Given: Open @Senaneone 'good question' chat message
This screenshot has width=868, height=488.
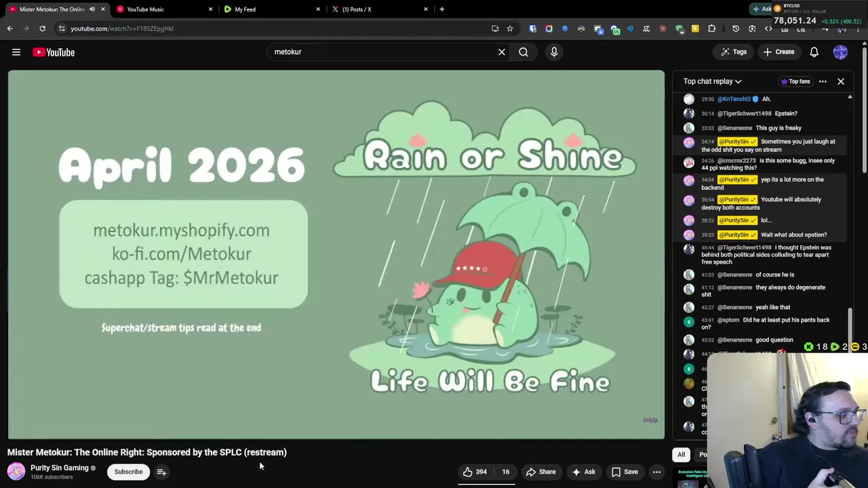Looking at the screenshot, I should click(759, 340).
